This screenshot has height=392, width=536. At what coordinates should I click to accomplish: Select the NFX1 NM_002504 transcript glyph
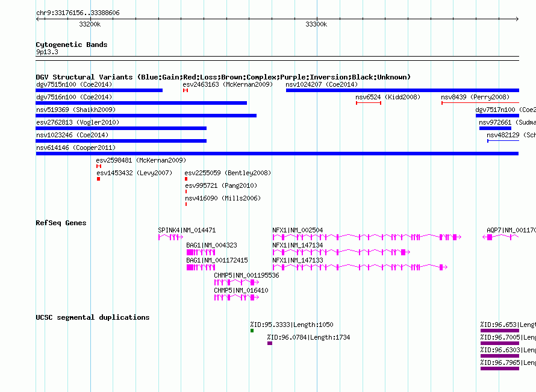tap(367, 237)
